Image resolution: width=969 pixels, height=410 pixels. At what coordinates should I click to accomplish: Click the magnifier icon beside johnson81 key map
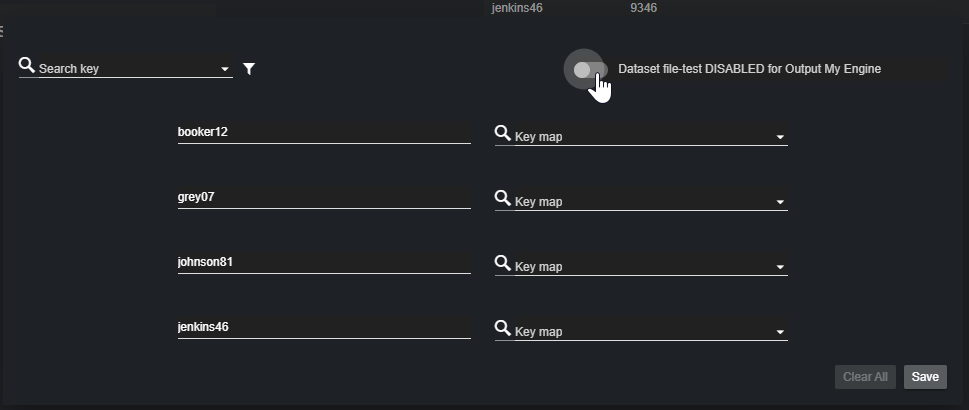(x=503, y=263)
